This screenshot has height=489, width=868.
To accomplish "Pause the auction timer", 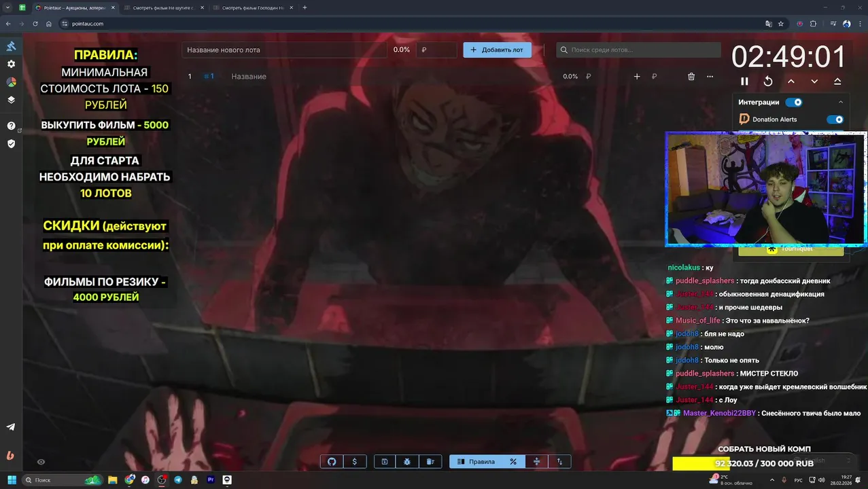I will 744,81.
